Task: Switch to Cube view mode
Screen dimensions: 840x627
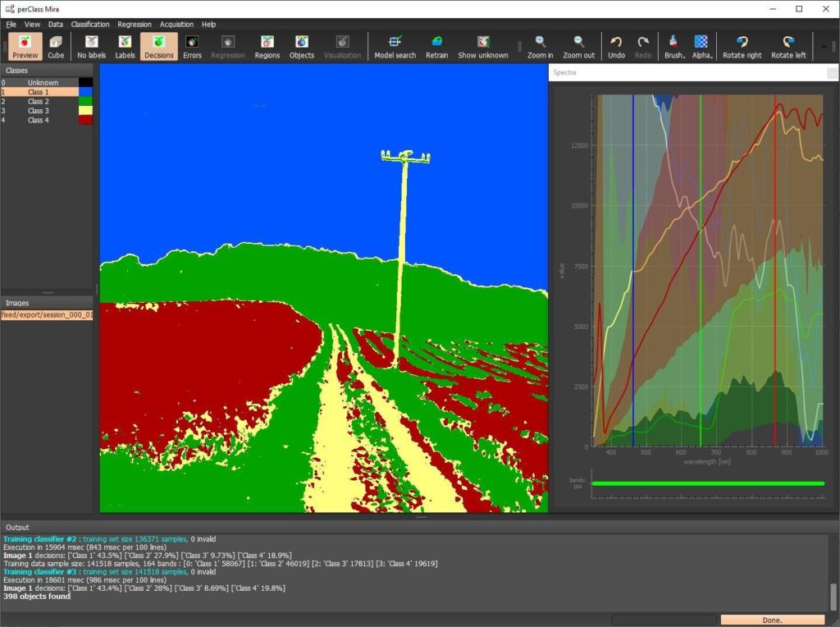Action: pyautogui.click(x=56, y=46)
